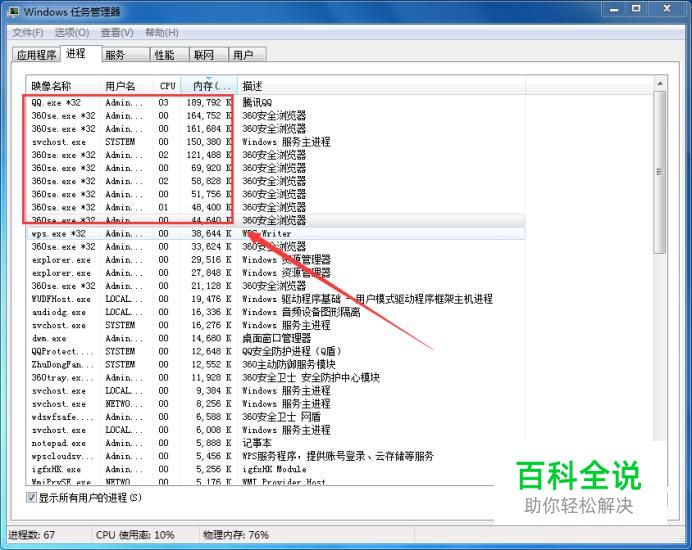Click the igfxHK Module description
The image size is (692, 550).
pyautogui.click(x=275, y=469)
